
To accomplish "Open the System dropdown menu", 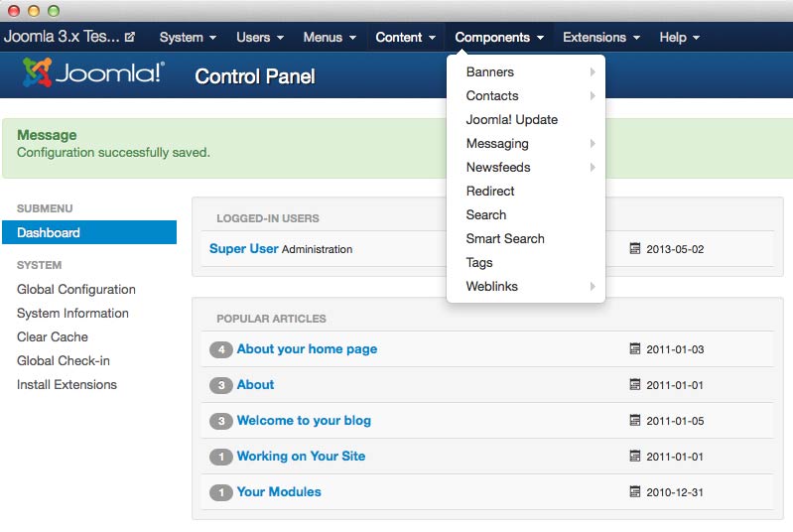I will [x=188, y=38].
